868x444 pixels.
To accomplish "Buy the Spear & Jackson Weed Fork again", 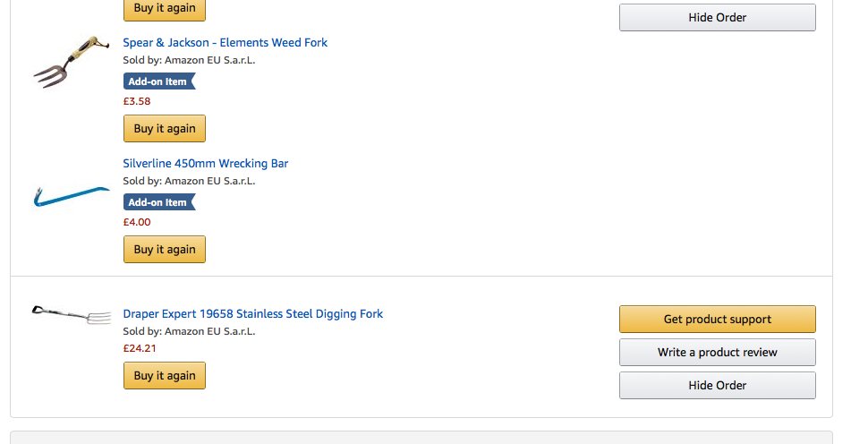I will (165, 128).
